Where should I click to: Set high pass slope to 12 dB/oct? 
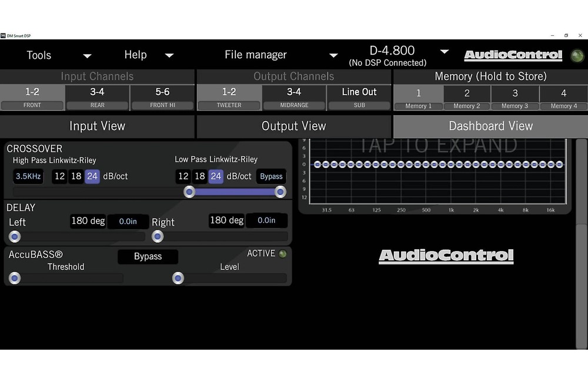point(59,176)
